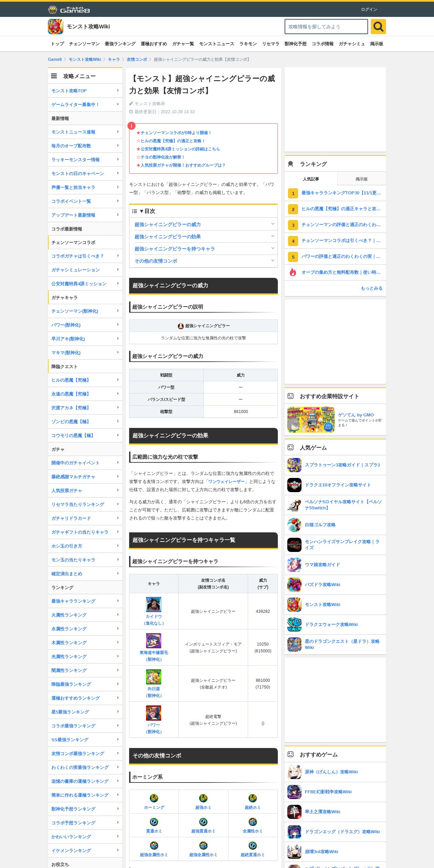Click the スプラトゥーン3 game icon
Viewport: 434px width, 868px height.
[x=294, y=465]
